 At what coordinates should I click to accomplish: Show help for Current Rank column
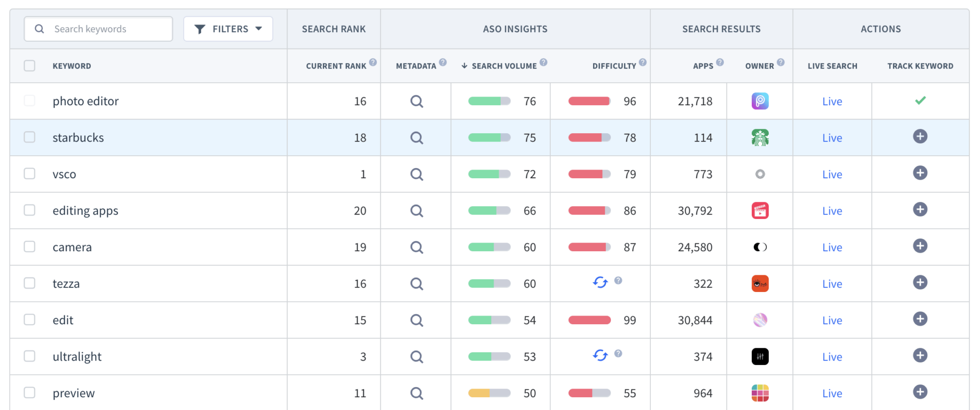[x=373, y=62]
